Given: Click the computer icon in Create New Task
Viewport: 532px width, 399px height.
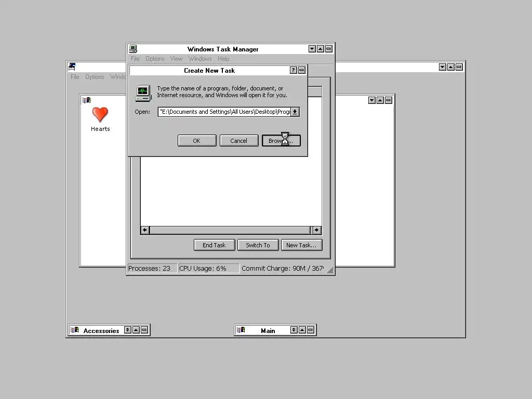Looking at the screenshot, I should click(143, 94).
